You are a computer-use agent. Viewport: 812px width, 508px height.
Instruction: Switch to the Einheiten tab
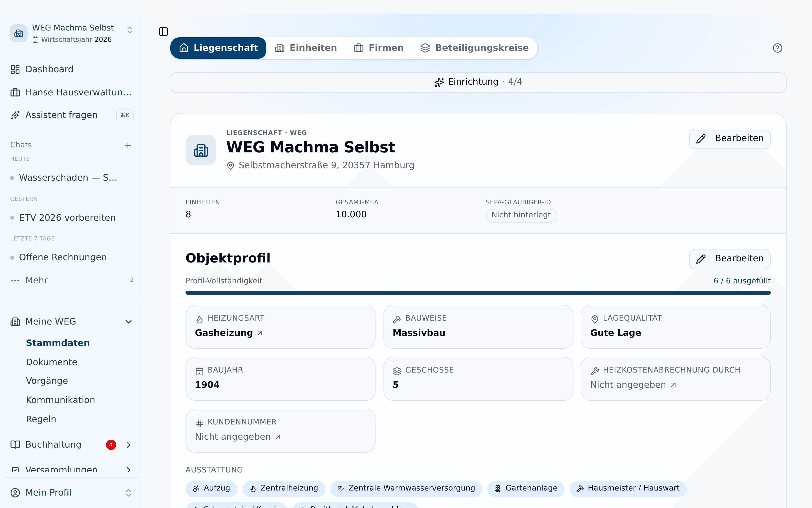pos(306,48)
